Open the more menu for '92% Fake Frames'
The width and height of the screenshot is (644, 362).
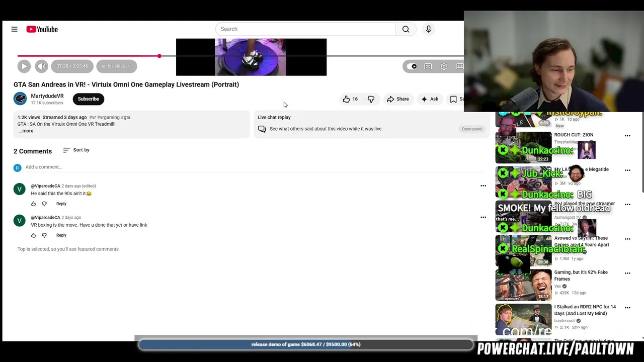[627, 273]
